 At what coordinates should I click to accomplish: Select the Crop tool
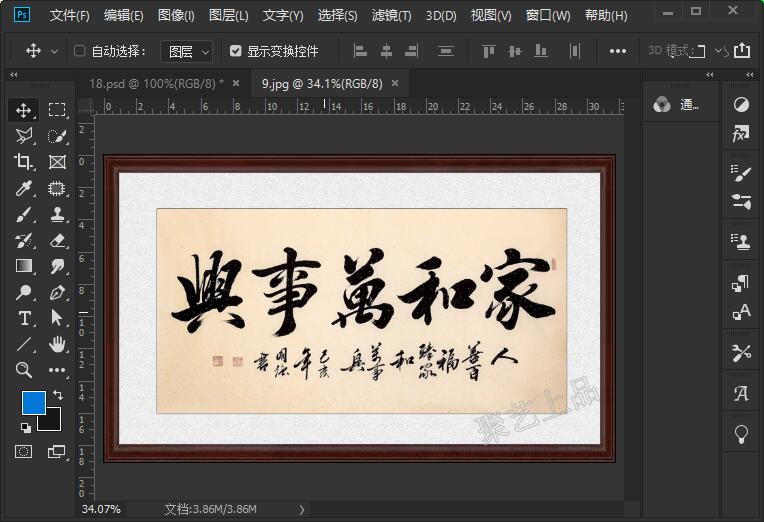[x=23, y=162]
